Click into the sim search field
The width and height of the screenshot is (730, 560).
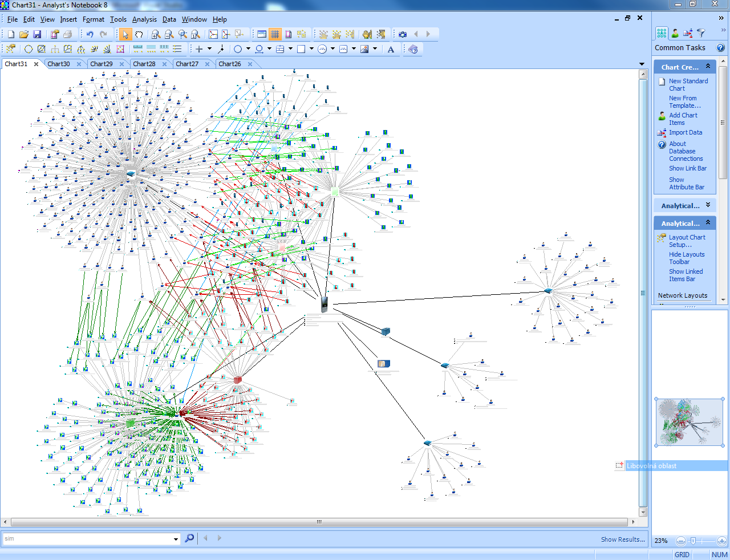pyautogui.click(x=88, y=538)
